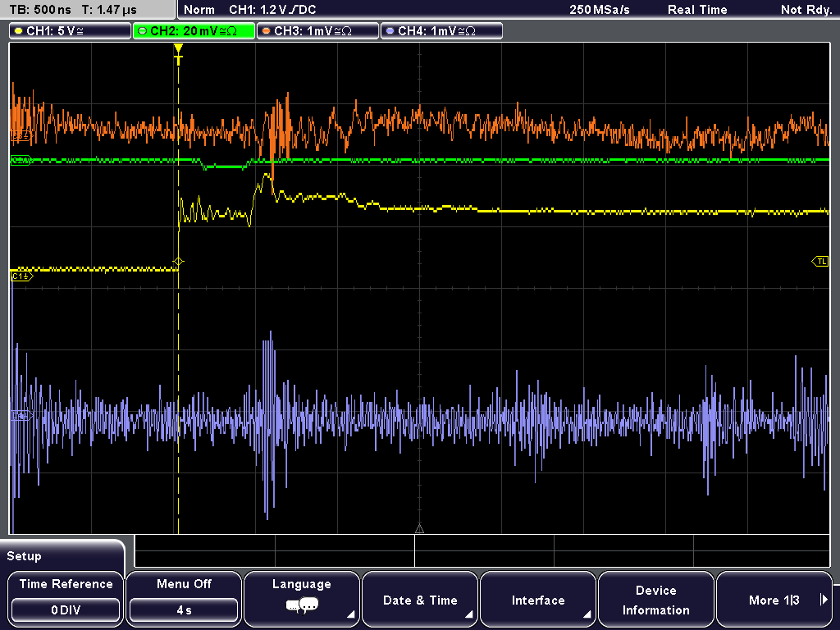Click the C1 ground reference marker
The width and height of the screenshot is (840, 630).
pyautogui.click(x=21, y=276)
